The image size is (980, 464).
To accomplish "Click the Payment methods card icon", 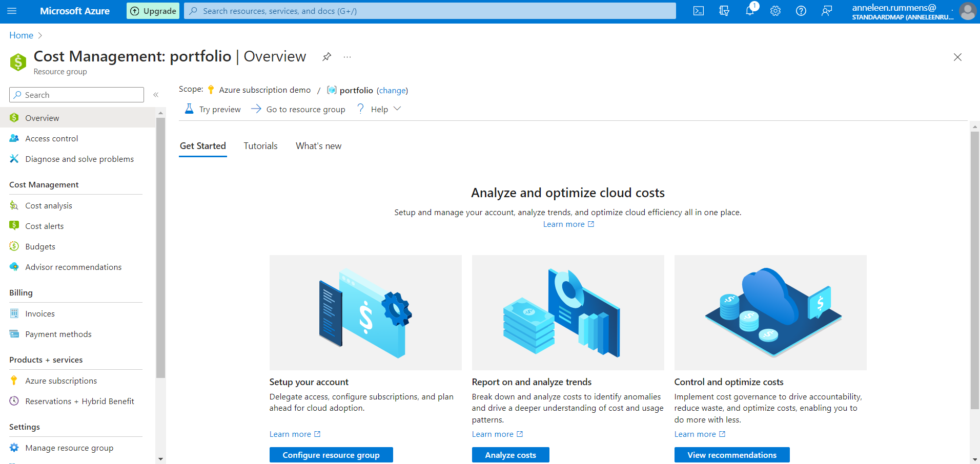I will 14,334.
